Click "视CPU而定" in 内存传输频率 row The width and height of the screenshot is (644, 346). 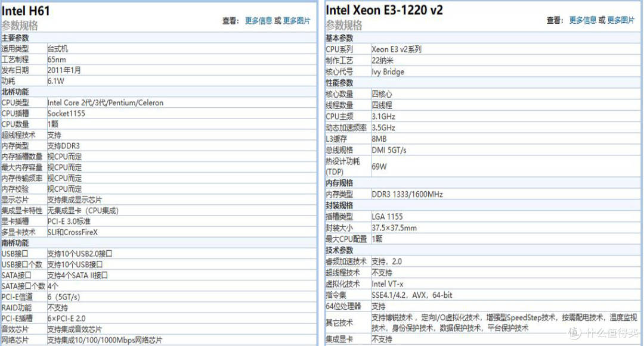click(64, 178)
